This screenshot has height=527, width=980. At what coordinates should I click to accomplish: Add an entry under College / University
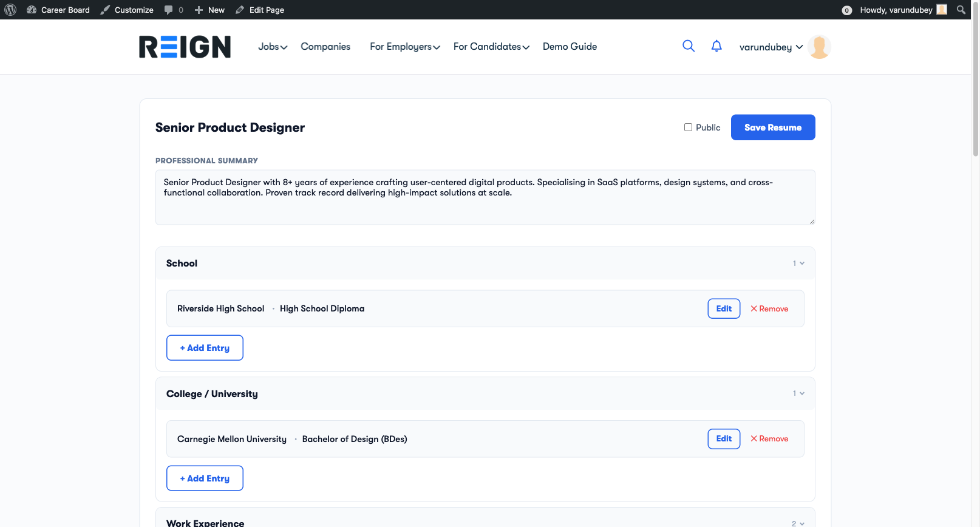pyautogui.click(x=205, y=478)
